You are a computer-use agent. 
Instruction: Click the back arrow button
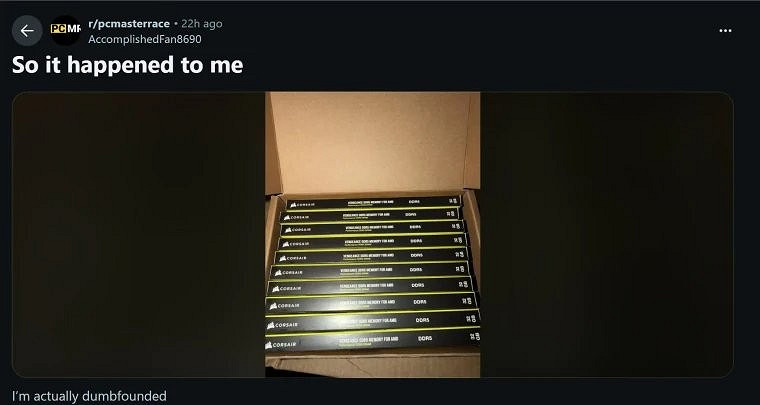point(27,30)
